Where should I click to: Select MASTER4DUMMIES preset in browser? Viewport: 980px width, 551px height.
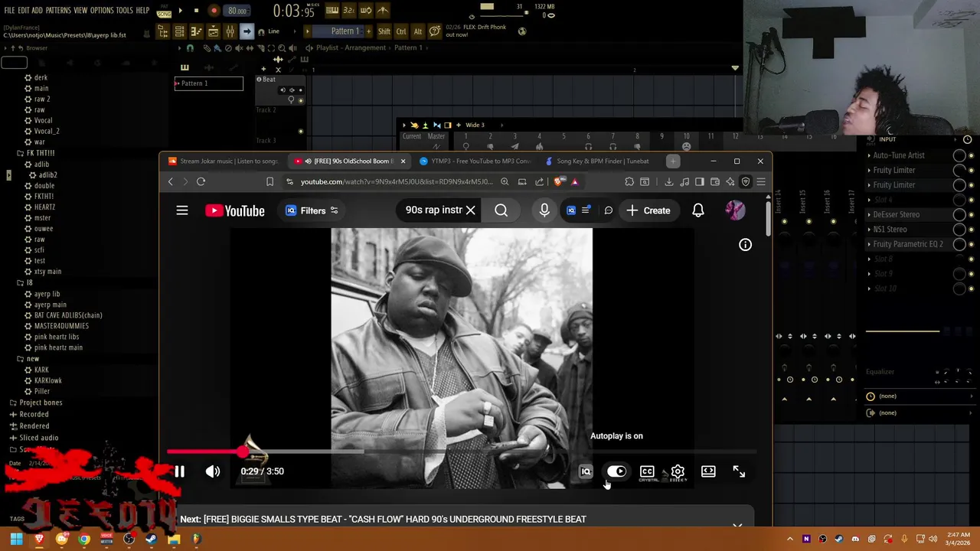[61, 326]
